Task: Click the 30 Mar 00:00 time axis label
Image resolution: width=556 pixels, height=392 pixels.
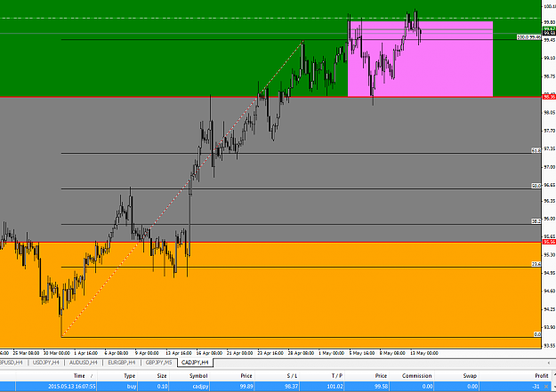Action: 57,353
